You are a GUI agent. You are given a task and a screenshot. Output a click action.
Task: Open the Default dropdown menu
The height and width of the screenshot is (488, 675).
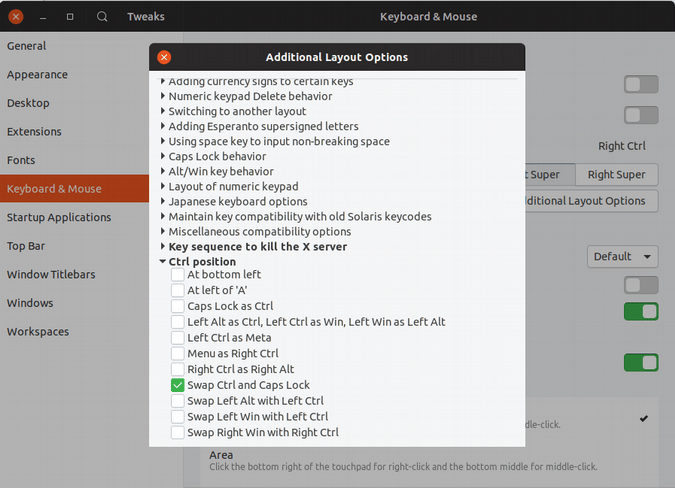tap(622, 257)
